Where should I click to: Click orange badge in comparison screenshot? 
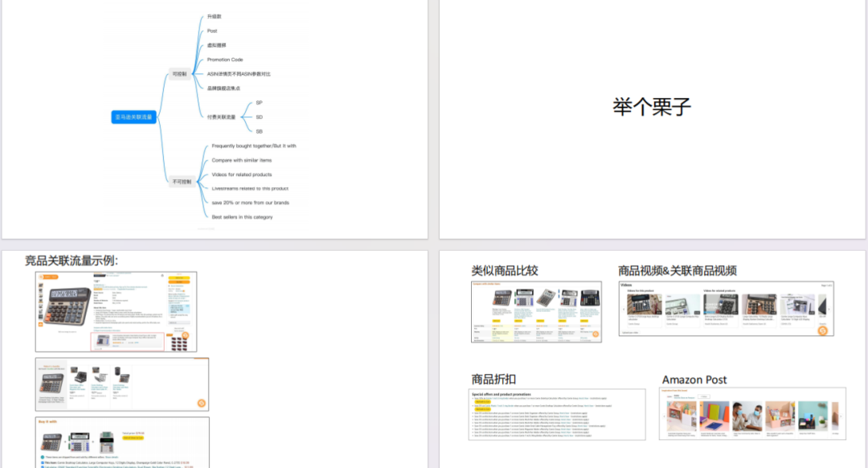coord(596,334)
